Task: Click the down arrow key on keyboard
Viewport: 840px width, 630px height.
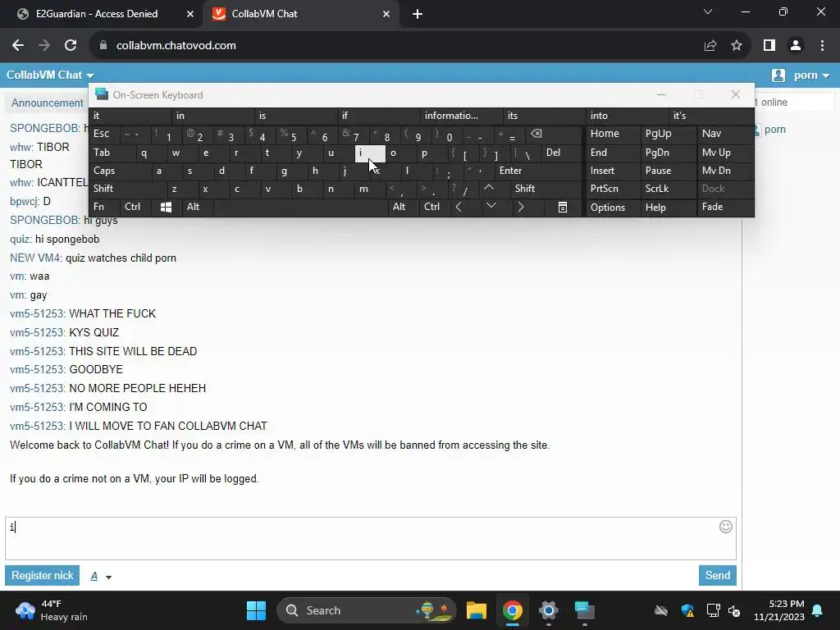Action: tap(491, 206)
